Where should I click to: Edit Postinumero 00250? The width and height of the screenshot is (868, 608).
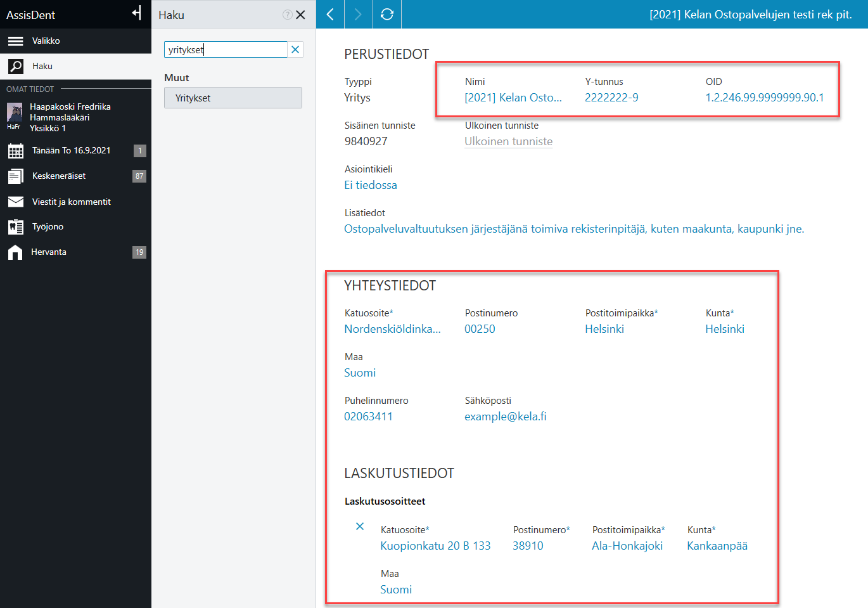pos(480,329)
